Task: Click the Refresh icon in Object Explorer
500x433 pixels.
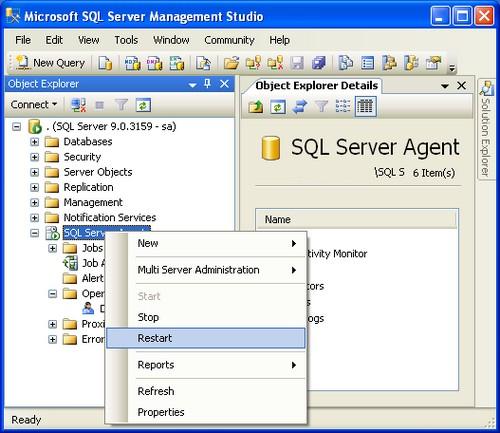Action: click(143, 105)
